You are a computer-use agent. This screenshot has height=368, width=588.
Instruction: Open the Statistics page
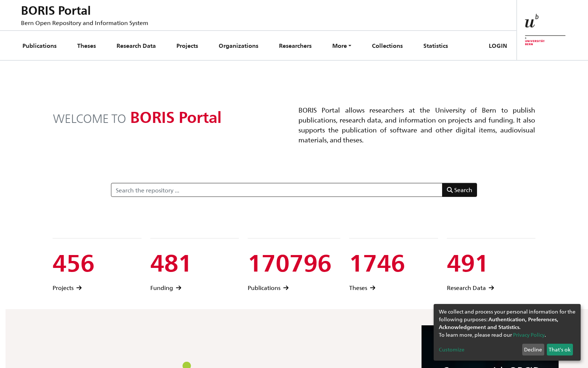point(435,46)
